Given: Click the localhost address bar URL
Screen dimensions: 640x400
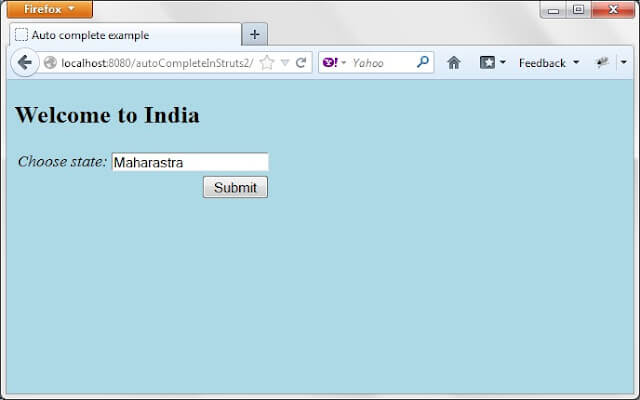Looking at the screenshot, I should click(x=158, y=63).
